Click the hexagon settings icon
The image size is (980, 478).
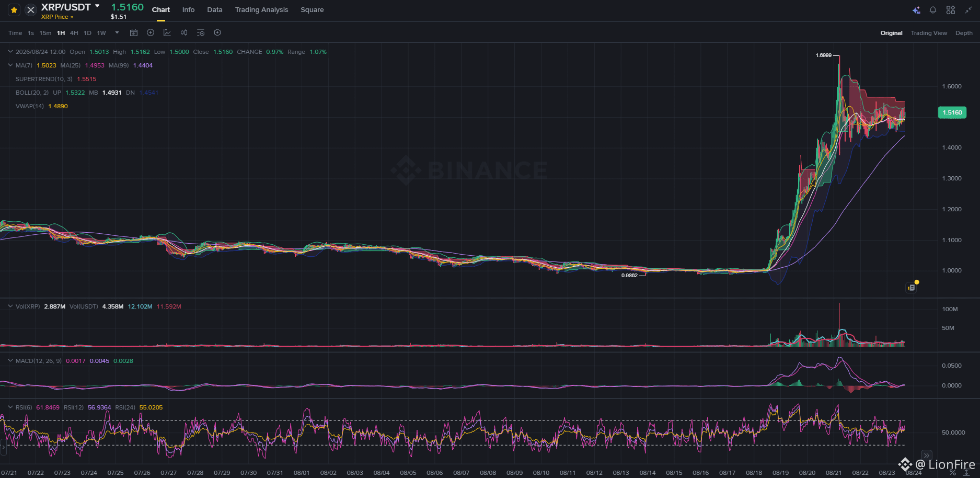(x=217, y=32)
